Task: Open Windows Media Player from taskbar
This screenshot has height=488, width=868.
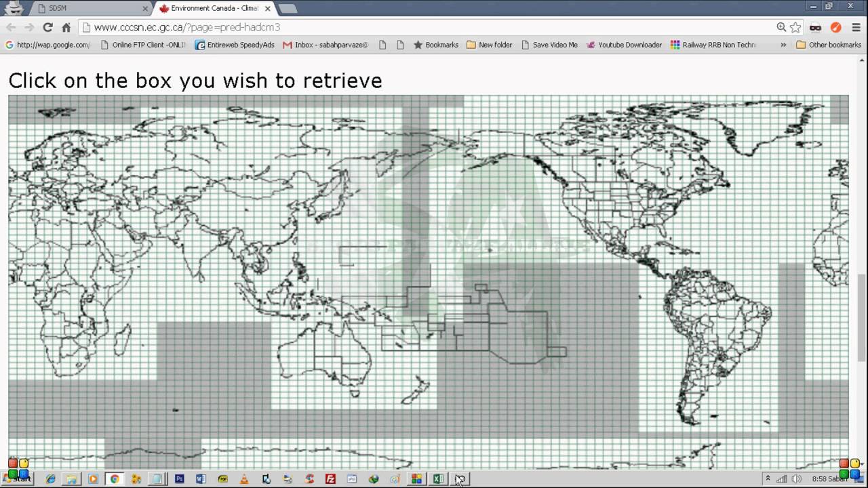Action: 93,479
